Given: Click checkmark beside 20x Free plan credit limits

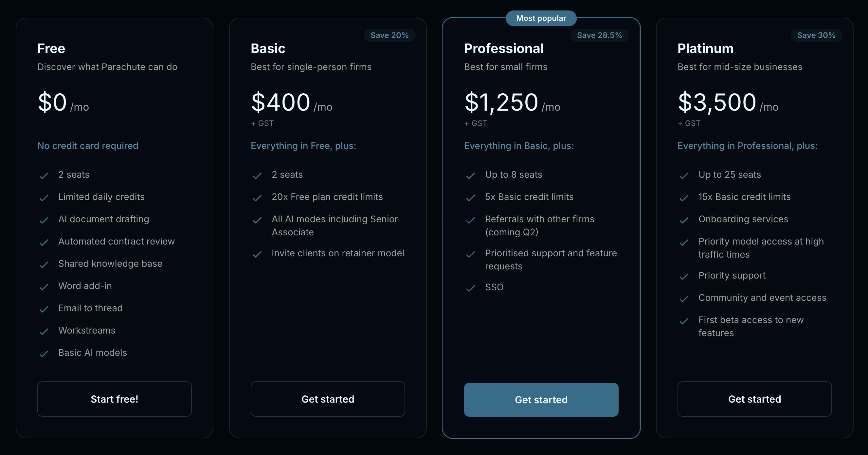Looking at the screenshot, I should tap(257, 198).
